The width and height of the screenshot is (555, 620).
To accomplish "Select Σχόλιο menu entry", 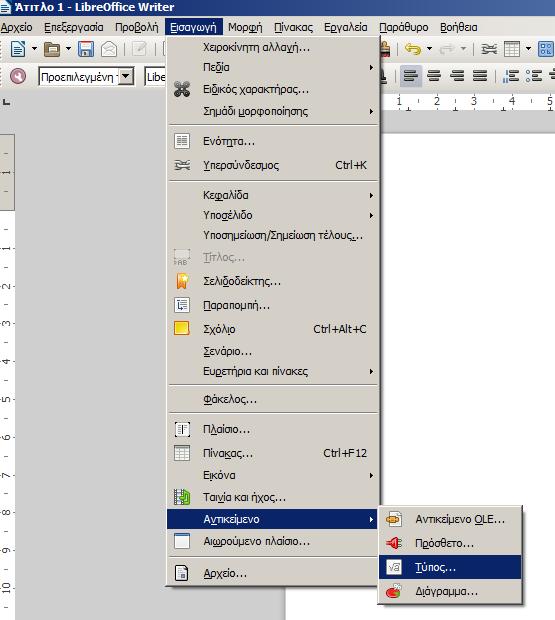I will pos(273,329).
